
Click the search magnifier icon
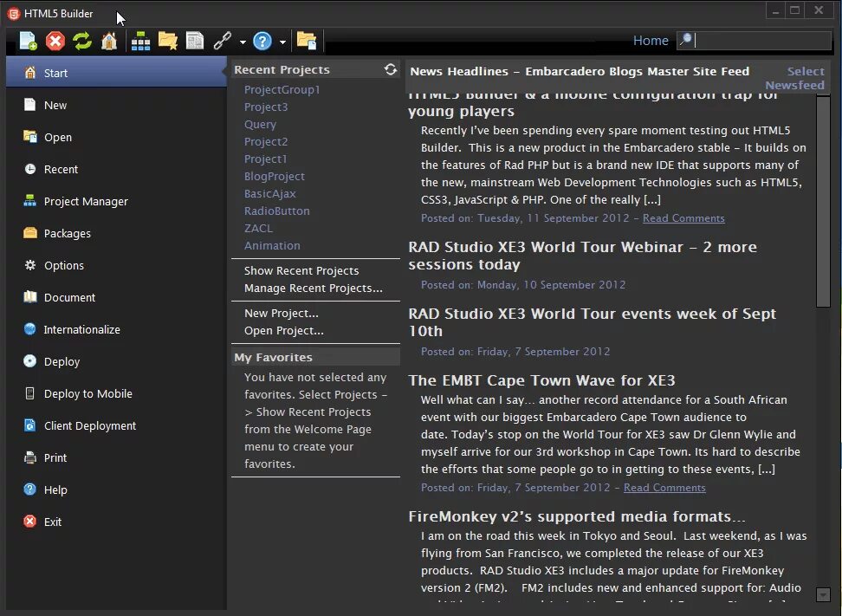coord(686,39)
